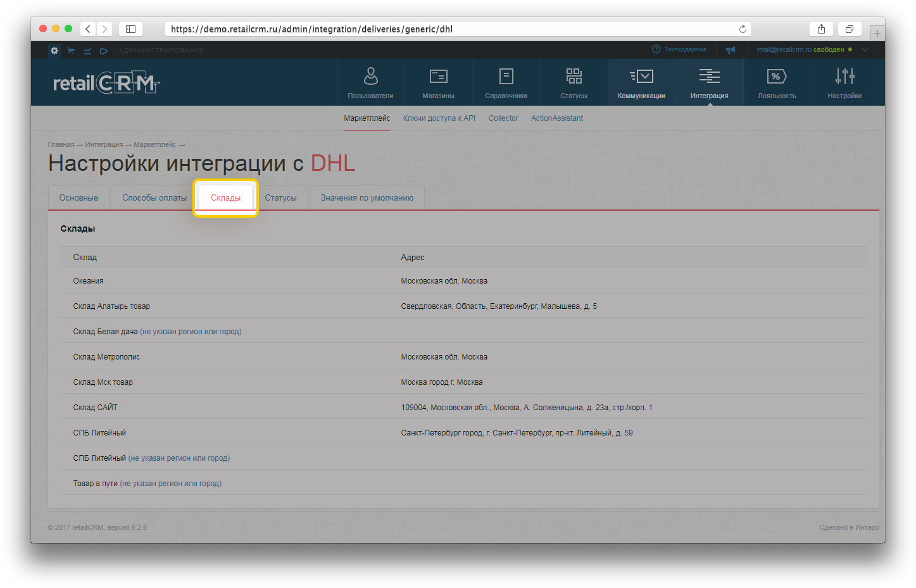The width and height of the screenshot is (916, 588).
Task: Open Справочники section
Action: [x=506, y=83]
